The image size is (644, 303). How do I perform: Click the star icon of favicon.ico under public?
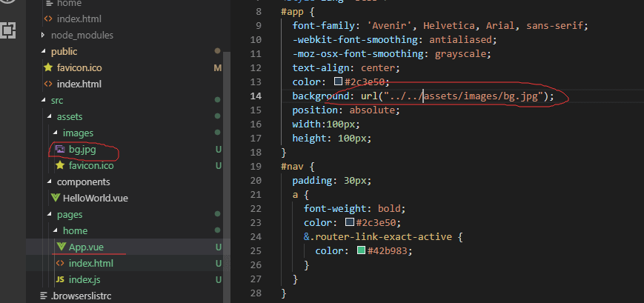click(x=49, y=67)
